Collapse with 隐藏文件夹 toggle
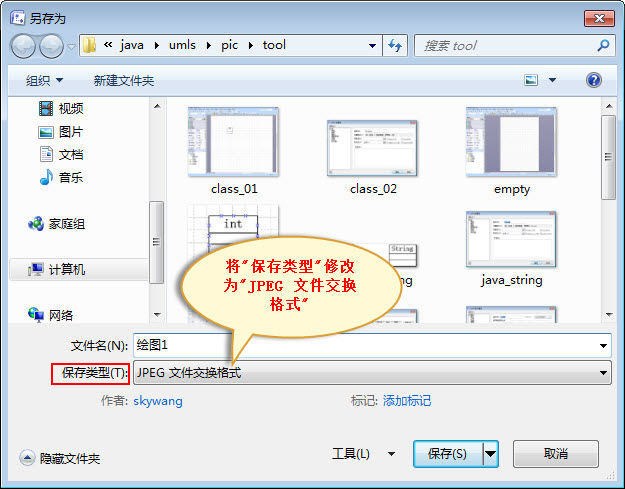625x489 pixels. click(x=60, y=458)
